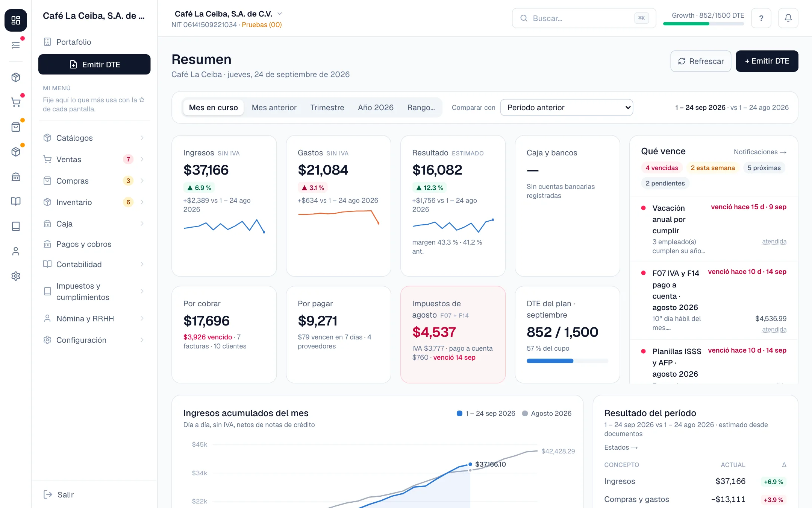Click the bank icon beside Pagos y cobros

[47, 244]
